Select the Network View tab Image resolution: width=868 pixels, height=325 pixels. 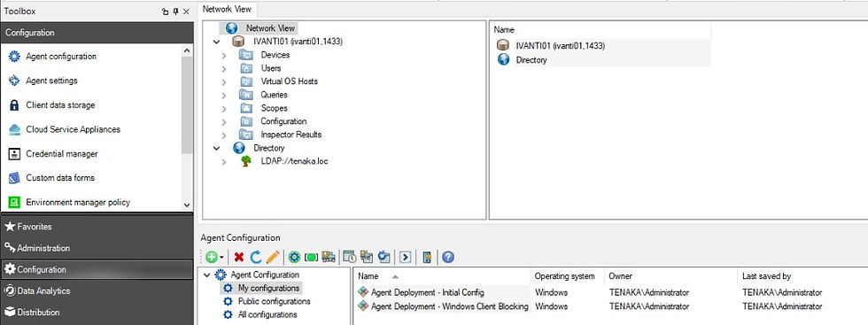(x=227, y=9)
